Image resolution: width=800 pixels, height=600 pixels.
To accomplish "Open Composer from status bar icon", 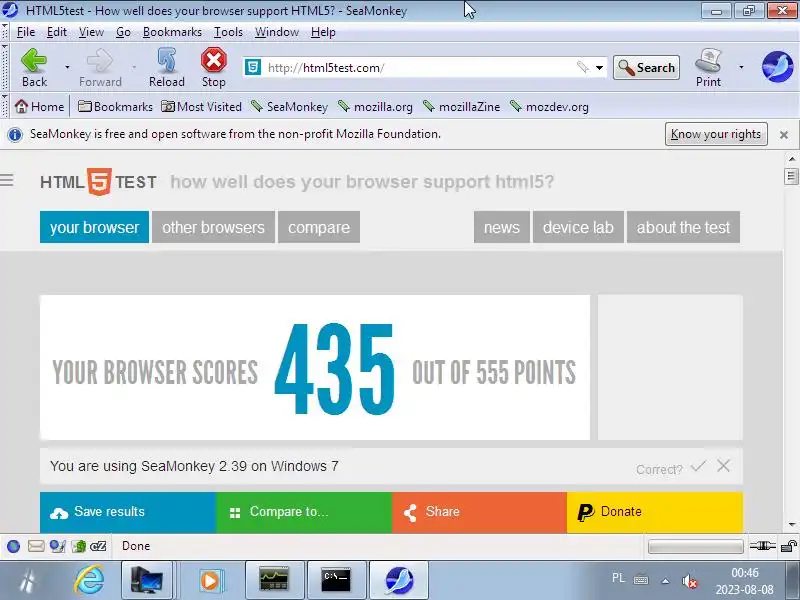I will pyautogui.click(x=58, y=546).
